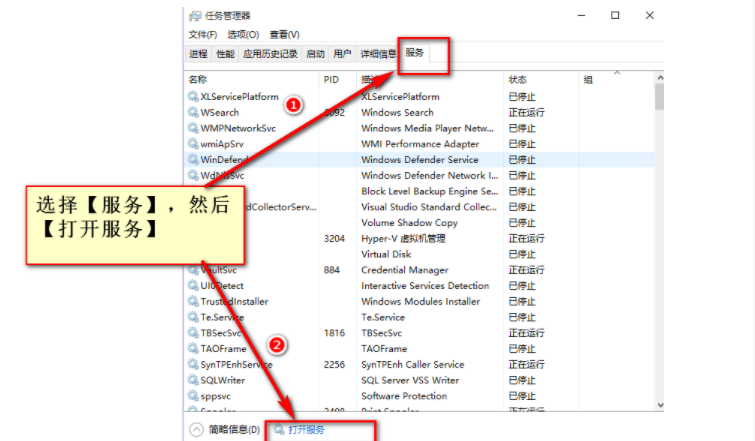Click PID 884 cell

pos(331,270)
